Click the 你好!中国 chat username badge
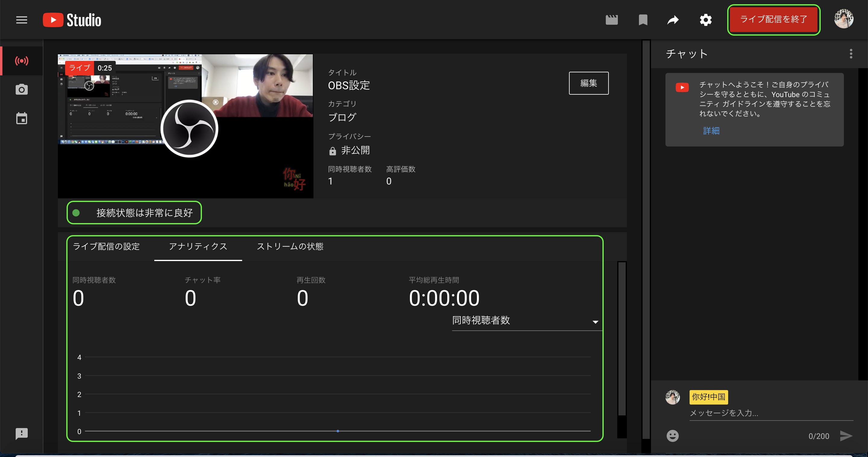The image size is (868, 457). (x=708, y=397)
